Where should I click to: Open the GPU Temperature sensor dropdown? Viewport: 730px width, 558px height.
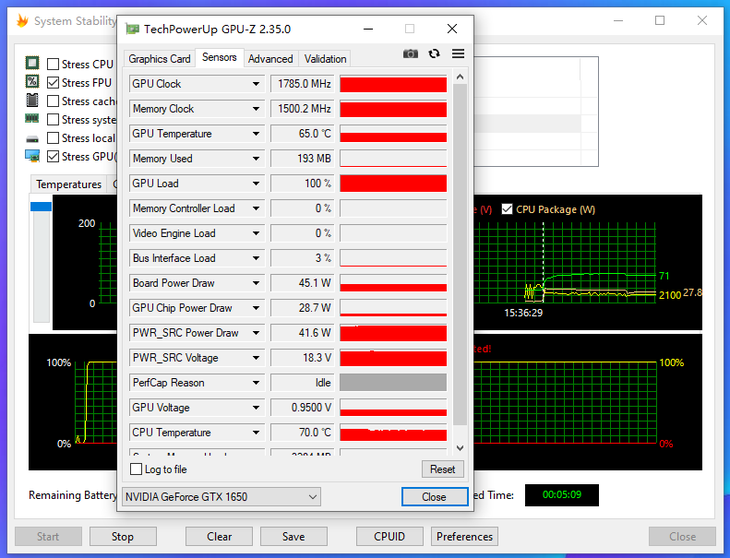pos(256,134)
